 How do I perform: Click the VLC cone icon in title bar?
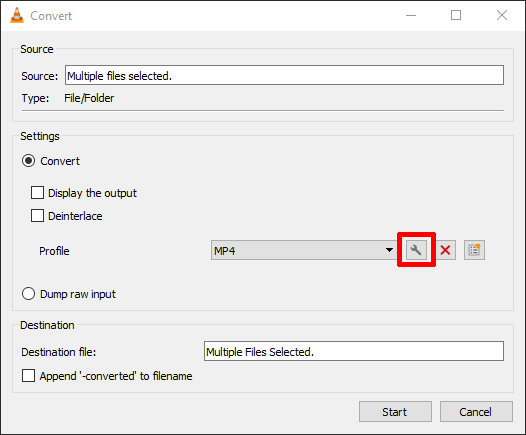click(x=17, y=15)
